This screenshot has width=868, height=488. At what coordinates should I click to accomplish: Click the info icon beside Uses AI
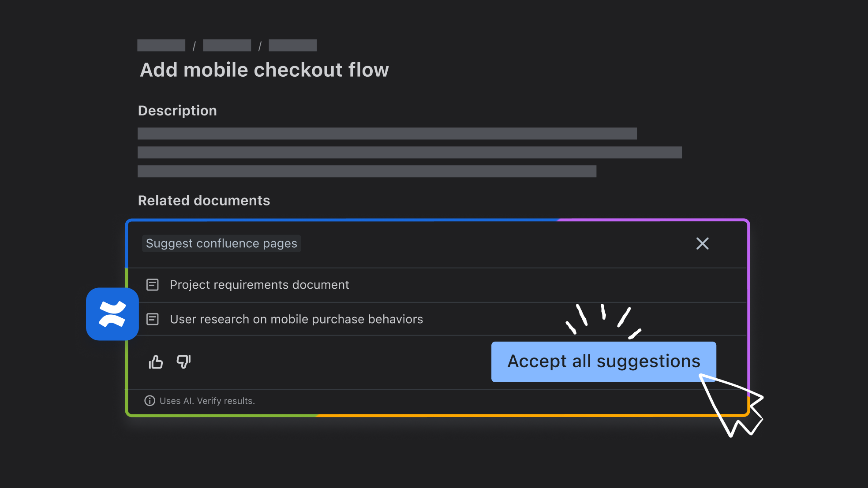tap(150, 401)
